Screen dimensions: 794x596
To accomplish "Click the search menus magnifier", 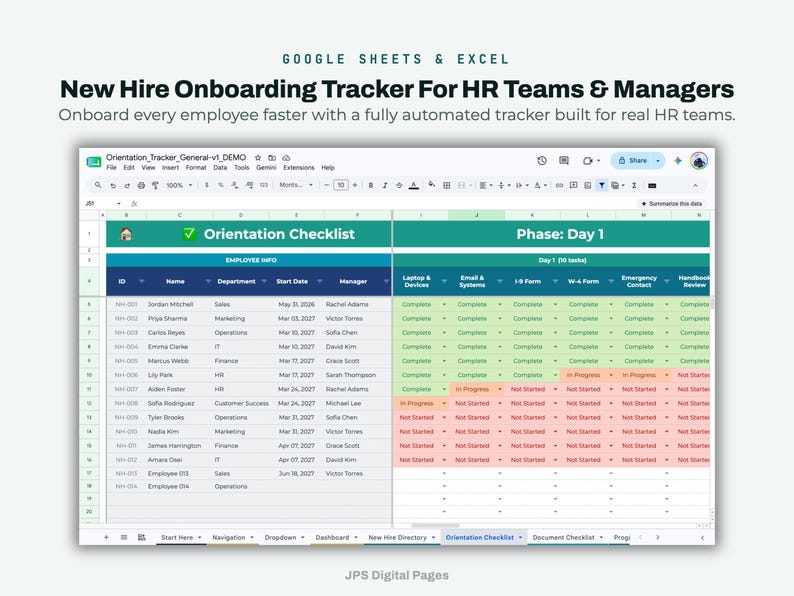I will [x=98, y=185].
